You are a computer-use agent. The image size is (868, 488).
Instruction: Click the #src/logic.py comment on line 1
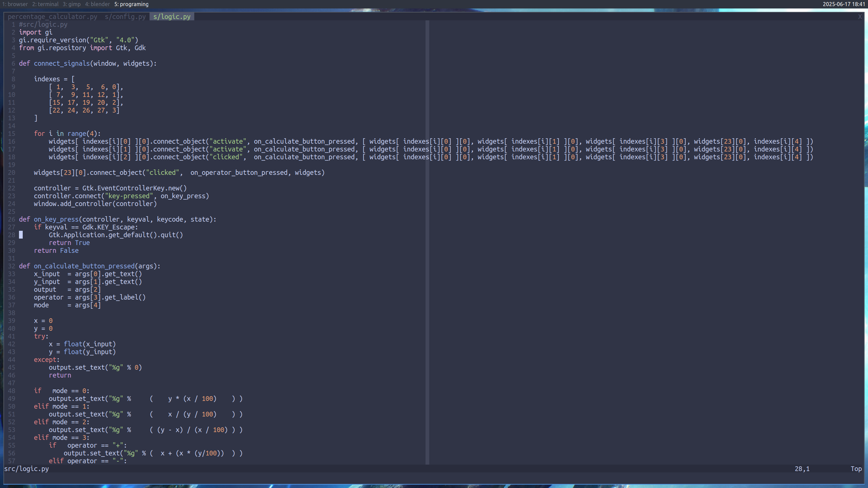point(43,24)
